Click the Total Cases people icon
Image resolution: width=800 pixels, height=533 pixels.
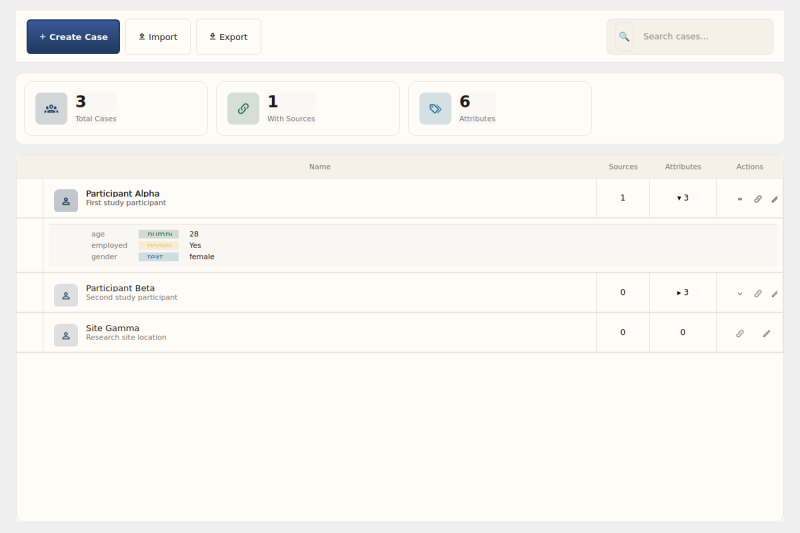tap(51, 108)
